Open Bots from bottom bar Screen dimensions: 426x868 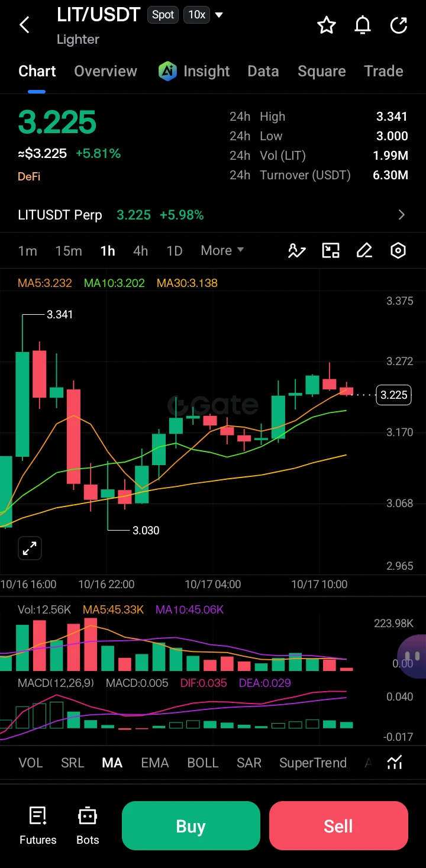point(88,826)
